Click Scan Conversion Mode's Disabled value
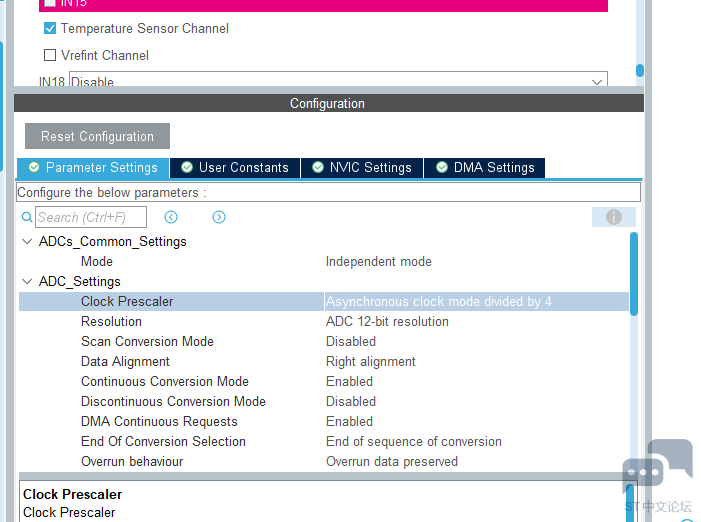This screenshot has width=701, height=522. [351, 341]
